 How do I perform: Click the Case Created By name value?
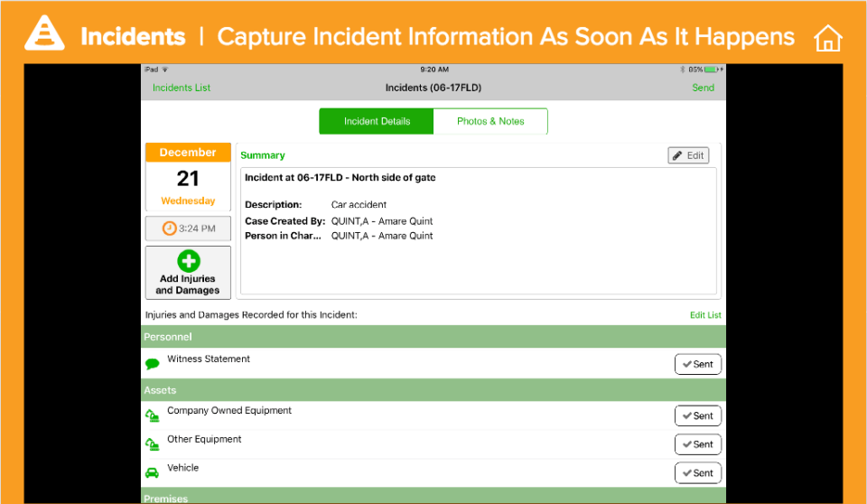pos(381,221)
